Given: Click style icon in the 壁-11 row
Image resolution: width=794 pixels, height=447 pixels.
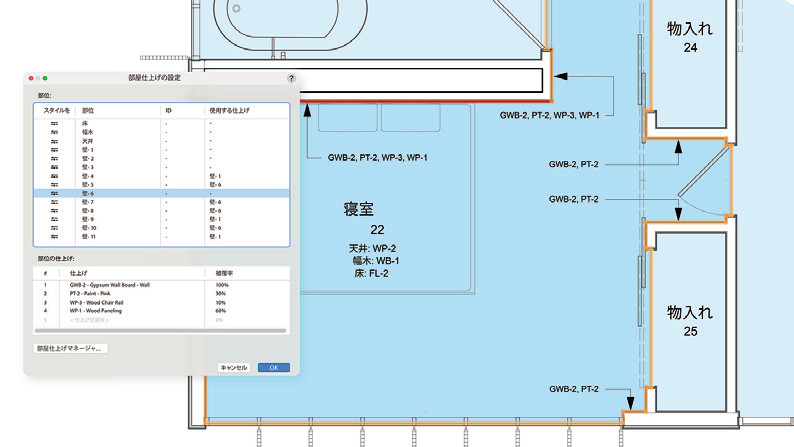Looking at the screenshot, I should [x=54, y=236].
